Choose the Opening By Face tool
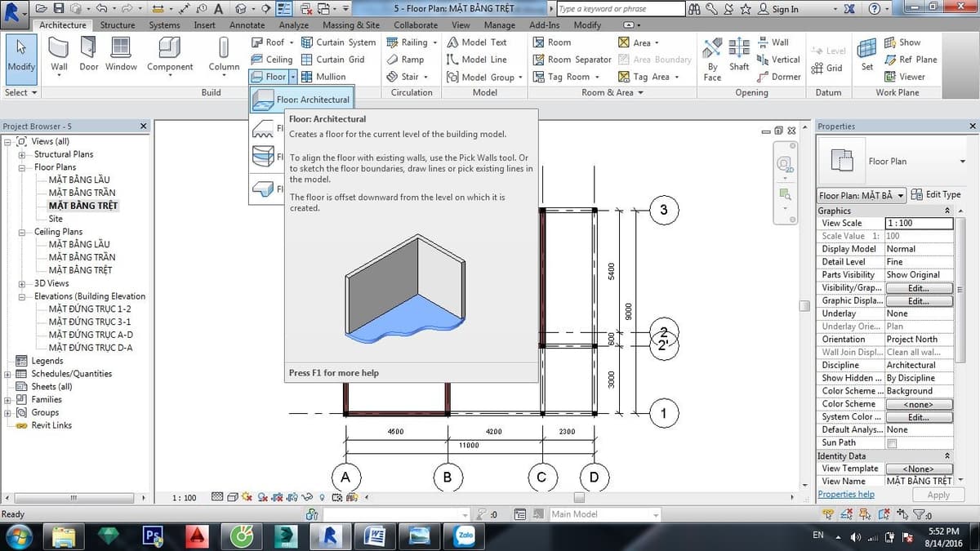 point(712,59)
